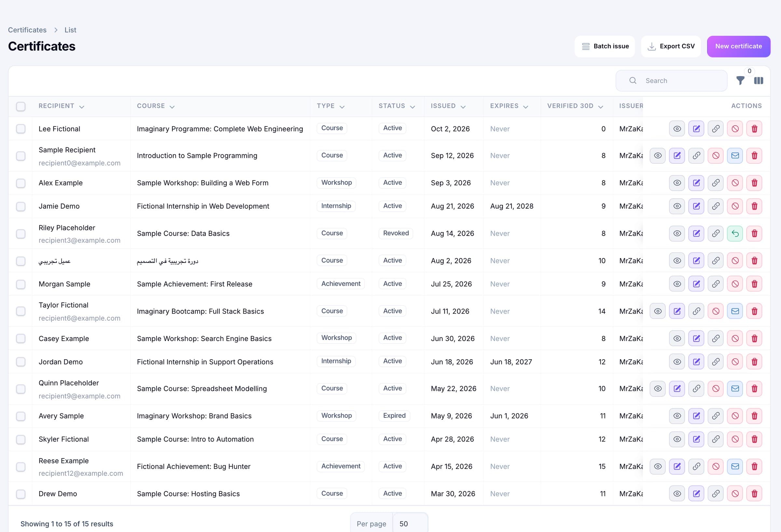Revoke Casey Example's certificate

[x=735, y=338]
